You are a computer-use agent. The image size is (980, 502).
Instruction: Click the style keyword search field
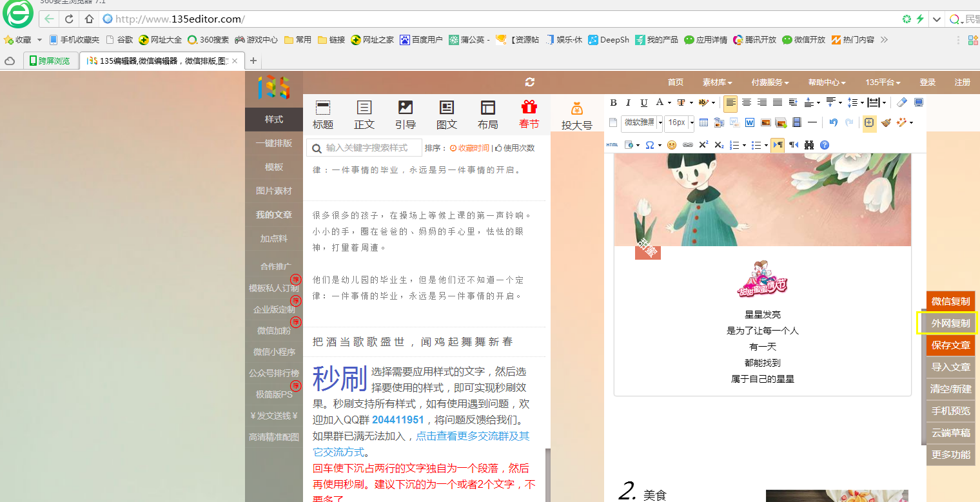[x=364, y=148]
